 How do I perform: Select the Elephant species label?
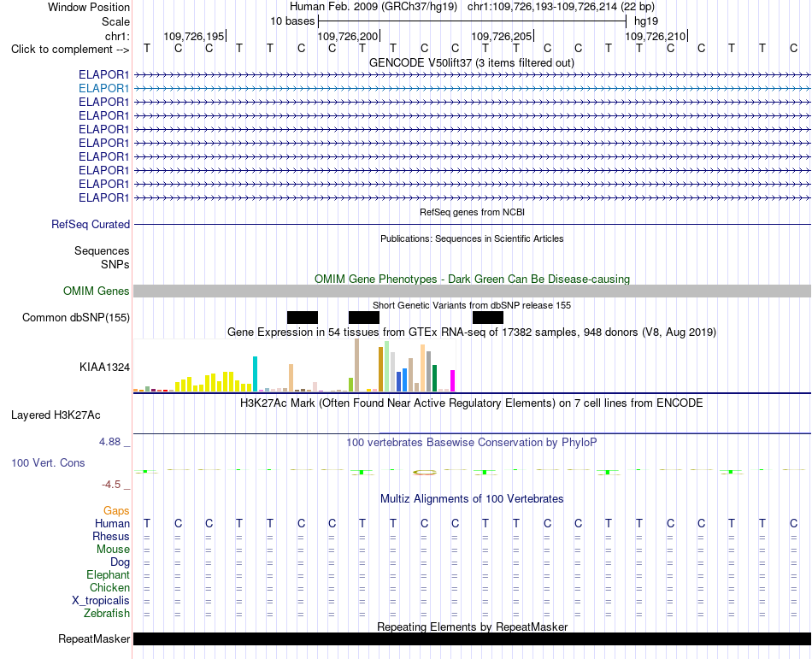pos(108,575)
